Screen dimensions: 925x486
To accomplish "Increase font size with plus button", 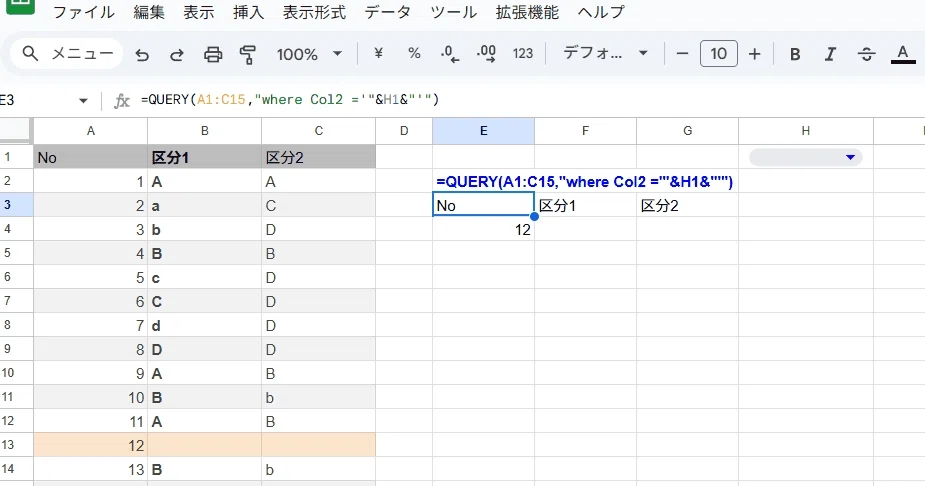I will pyautogui.click(x=754, y=54).
